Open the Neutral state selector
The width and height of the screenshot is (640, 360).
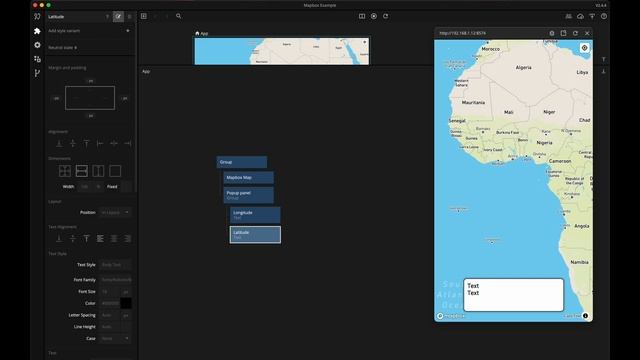63,47
